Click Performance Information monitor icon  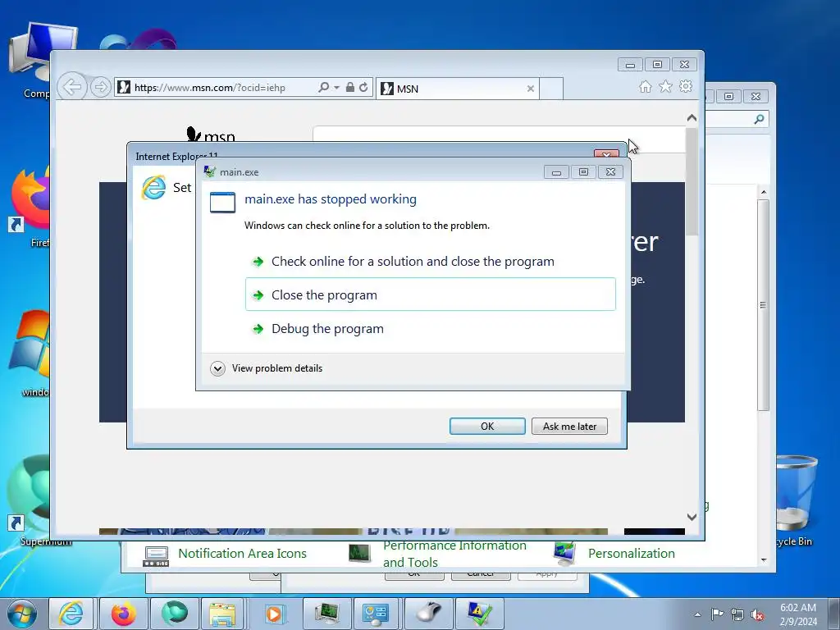click(x=359, y=554)
